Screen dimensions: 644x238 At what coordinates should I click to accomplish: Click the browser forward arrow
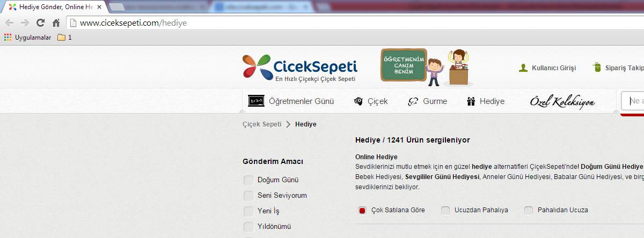click(25, 23)
